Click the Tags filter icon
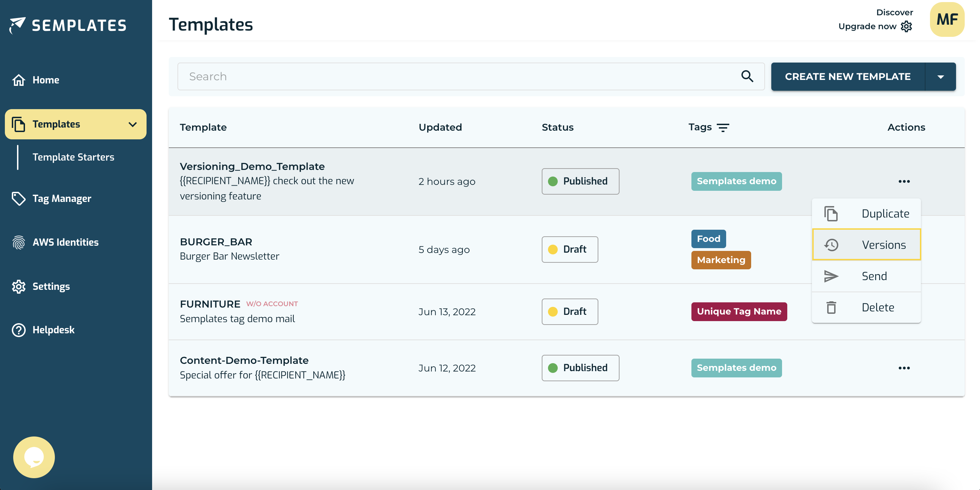 point(722,128)
